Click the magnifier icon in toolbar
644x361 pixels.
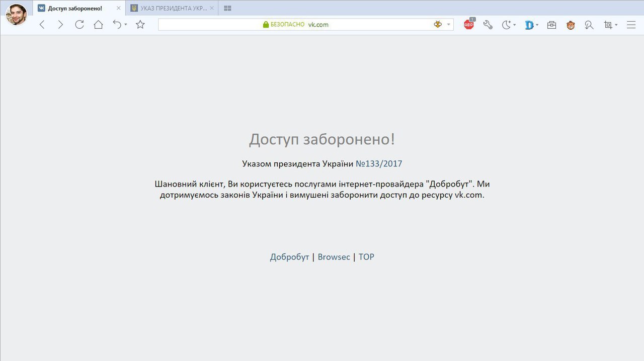[x=589, y=25]
